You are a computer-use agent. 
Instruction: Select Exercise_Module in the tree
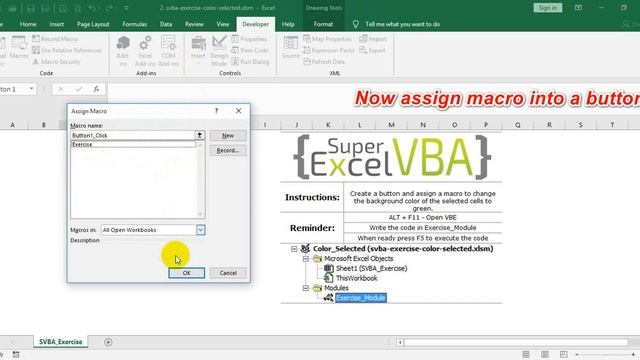point(361,298)
